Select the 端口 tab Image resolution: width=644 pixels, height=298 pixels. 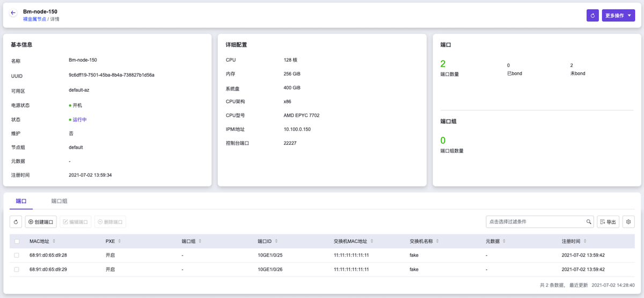21,201
